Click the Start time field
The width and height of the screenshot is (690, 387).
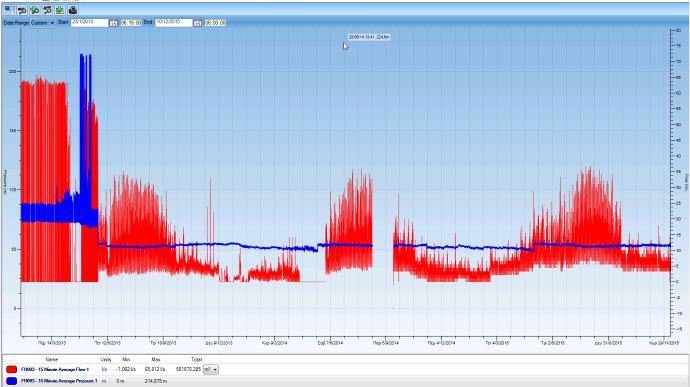[x=131, y=22]
